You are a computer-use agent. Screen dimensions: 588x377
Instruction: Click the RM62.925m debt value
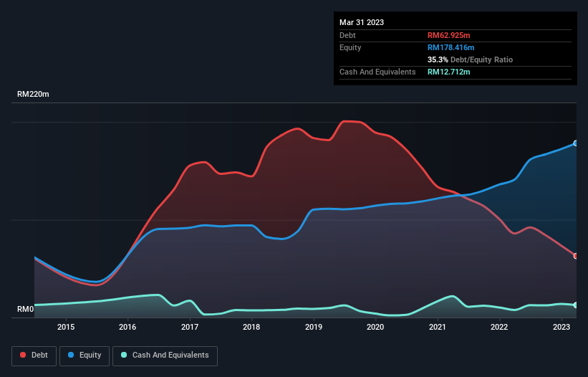click(x=448, y=35)
